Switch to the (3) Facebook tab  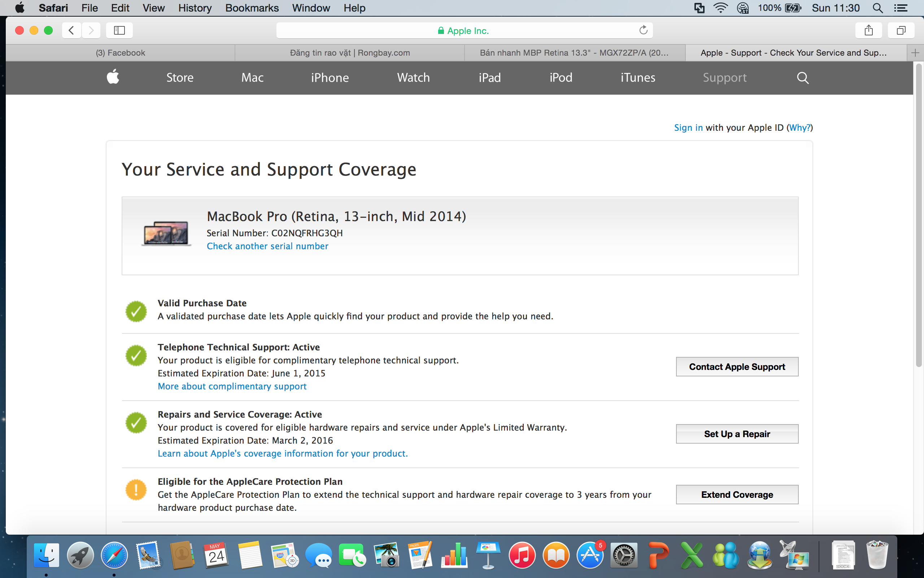(120, 53)
